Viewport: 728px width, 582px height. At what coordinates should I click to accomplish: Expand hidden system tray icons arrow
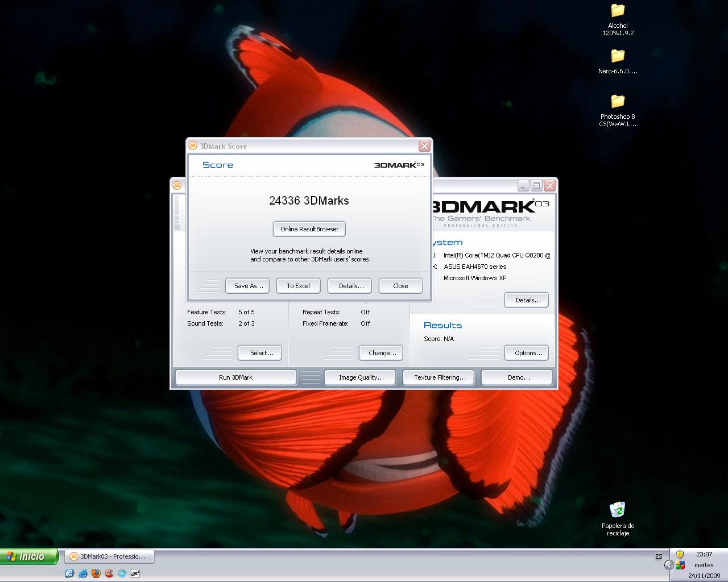point(669,565)
